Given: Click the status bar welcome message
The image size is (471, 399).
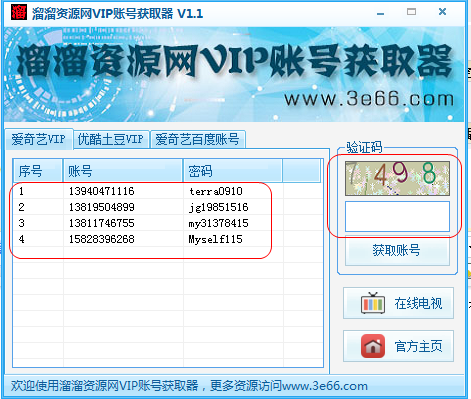Looking at the screenshot, I should 189,386.
